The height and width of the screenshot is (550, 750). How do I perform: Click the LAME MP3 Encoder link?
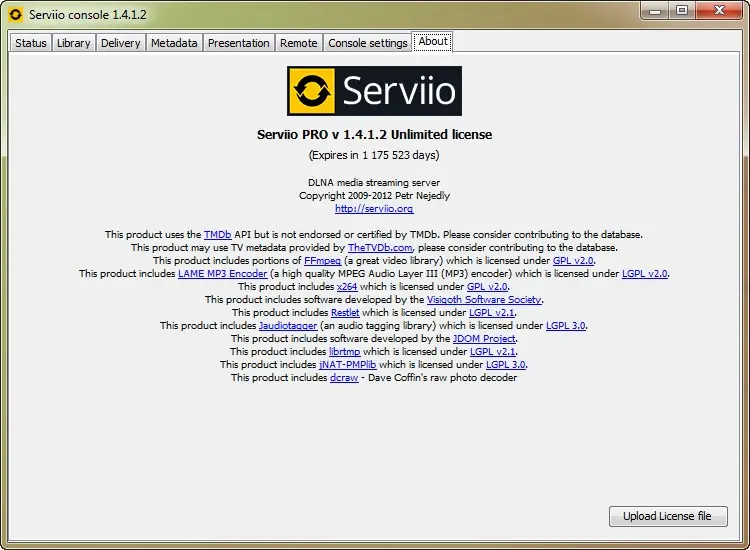[222, 274]
